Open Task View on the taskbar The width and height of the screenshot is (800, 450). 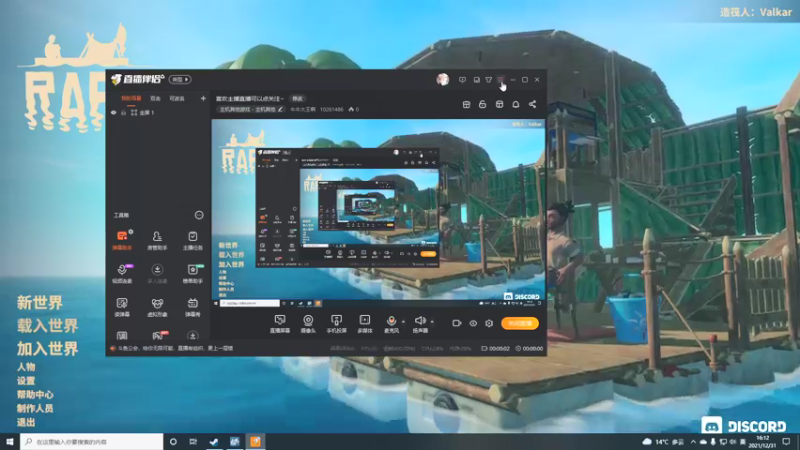coord(193,441)
